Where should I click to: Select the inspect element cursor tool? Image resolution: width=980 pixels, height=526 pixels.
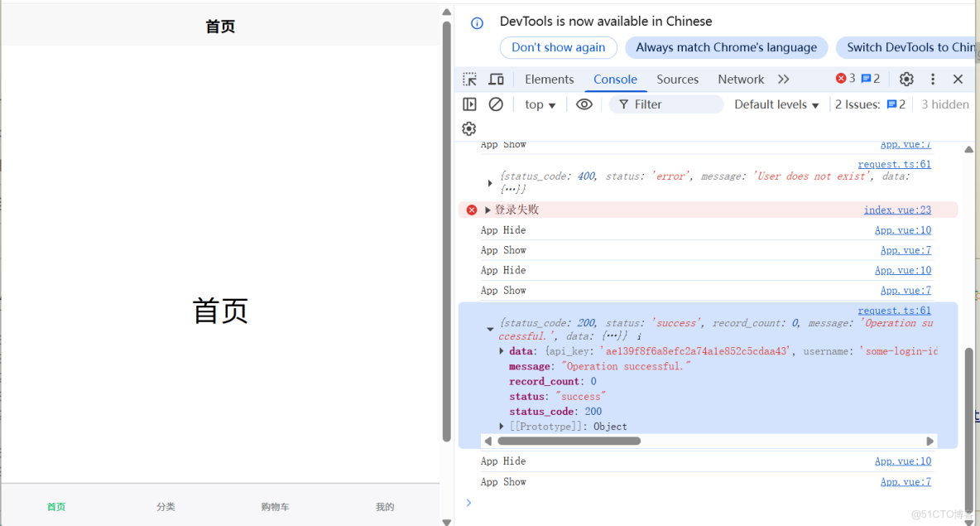click(470, 79)
